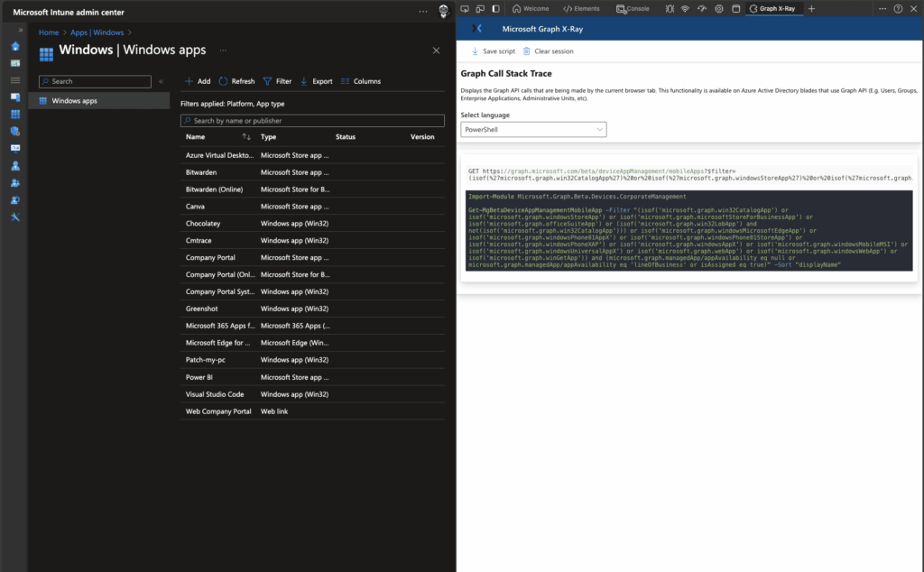Click the DevTools Sources bug icon
The width and height of the screenshot is (924, 572).
tap(669, 9)
